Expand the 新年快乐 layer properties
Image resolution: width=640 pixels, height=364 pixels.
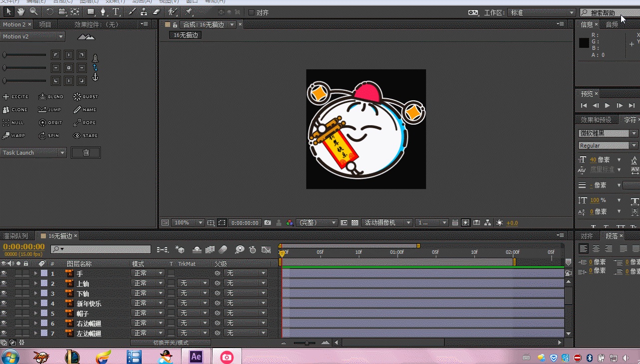[35, 303]
